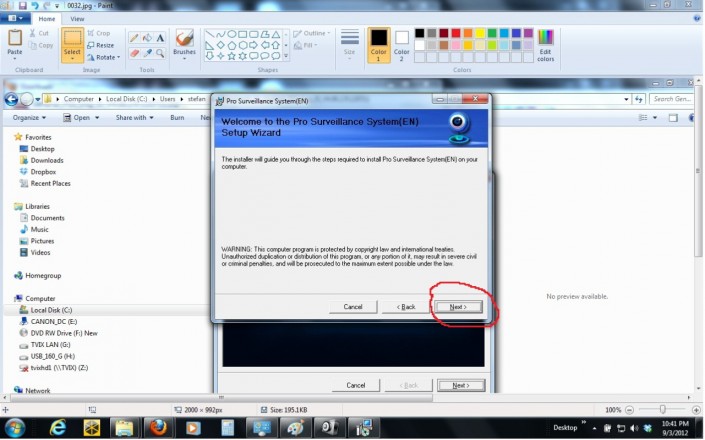Viewport: 705px width, 440px height.
Task: Expand the Rotate dropdown
Action: point(103,57)
